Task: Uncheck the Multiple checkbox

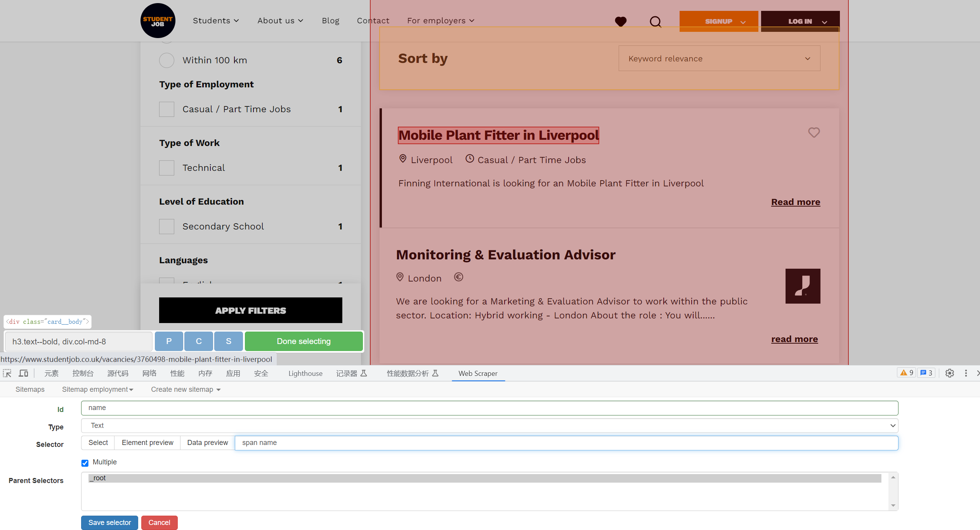Action: [x=85, y=463]
